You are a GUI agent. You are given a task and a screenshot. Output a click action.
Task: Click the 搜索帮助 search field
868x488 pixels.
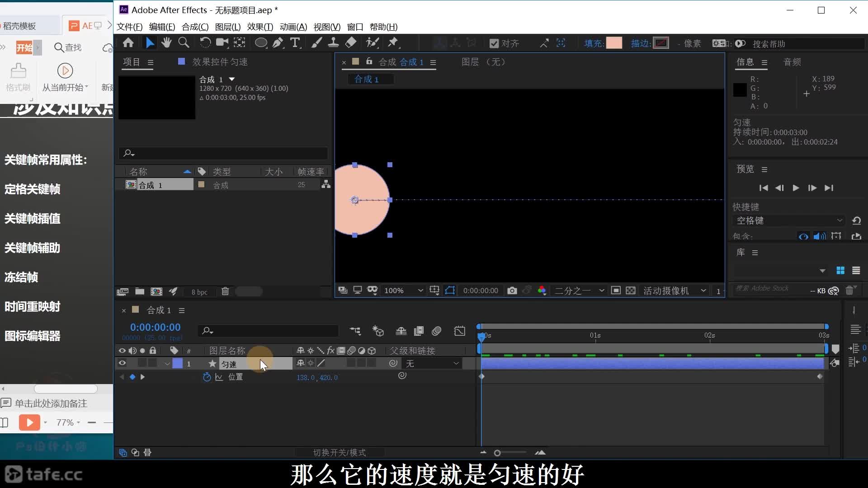[x=807, y=44]
